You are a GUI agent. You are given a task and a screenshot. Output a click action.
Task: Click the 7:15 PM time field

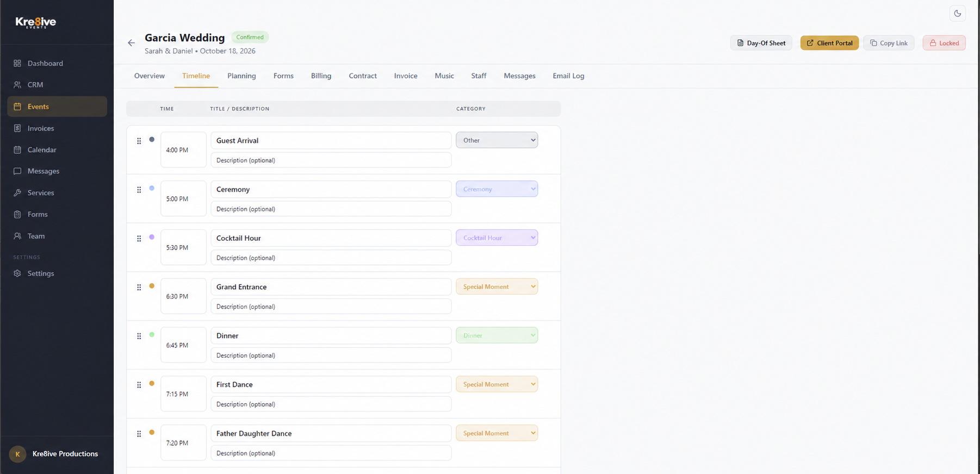point(183,394)
